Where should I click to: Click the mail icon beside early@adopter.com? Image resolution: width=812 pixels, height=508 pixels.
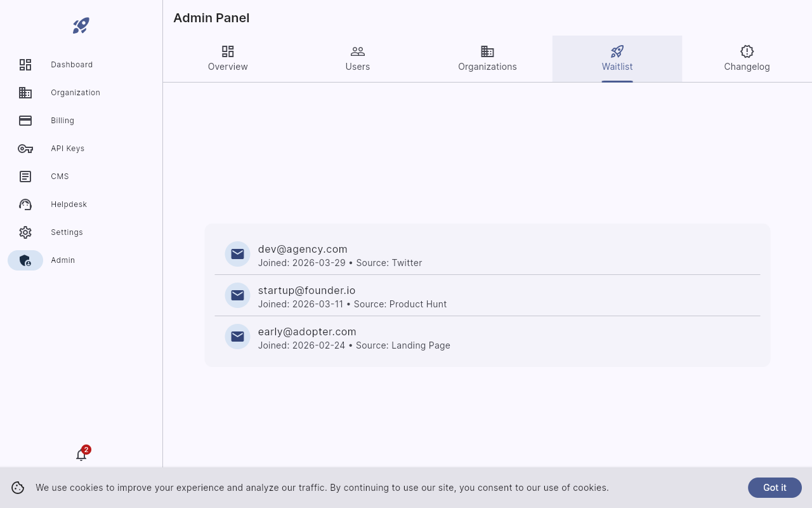(x=237, y=337)
